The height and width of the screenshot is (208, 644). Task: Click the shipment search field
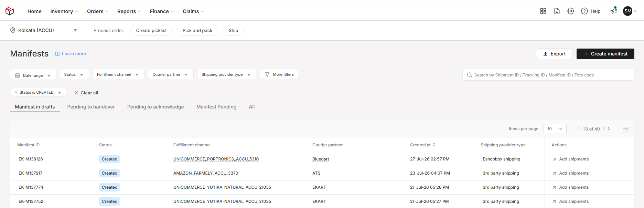[x=548, y=75]
